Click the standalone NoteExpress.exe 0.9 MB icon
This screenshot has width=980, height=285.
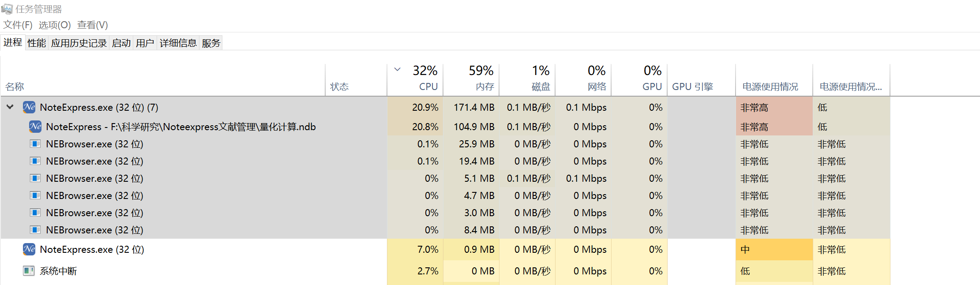(x=29, y=249)
